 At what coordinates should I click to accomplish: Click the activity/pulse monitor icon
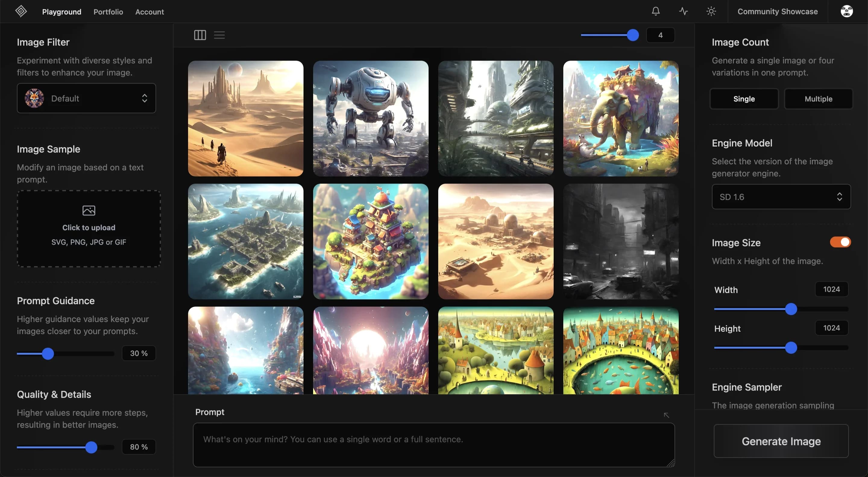point(683,11)
